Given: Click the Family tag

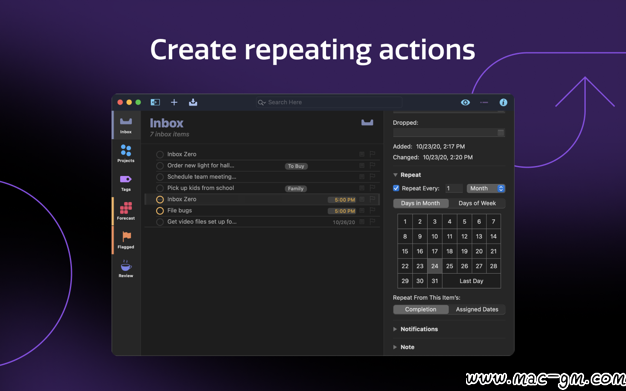Looking at the screenshot, I should (295, 189).
